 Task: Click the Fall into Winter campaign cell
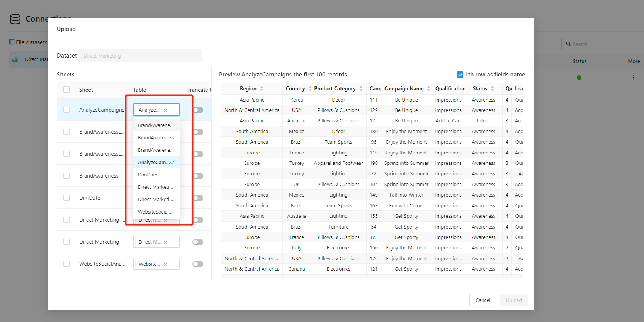(406, 195)
